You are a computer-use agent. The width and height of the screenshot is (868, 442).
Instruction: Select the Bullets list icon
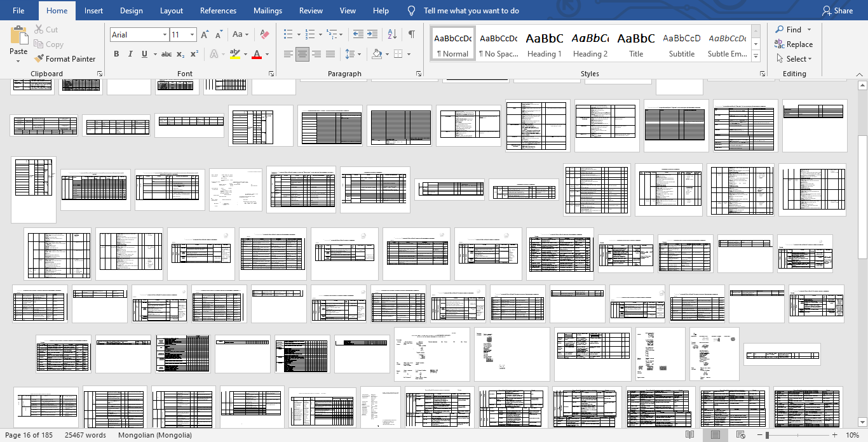click(288, 34)
